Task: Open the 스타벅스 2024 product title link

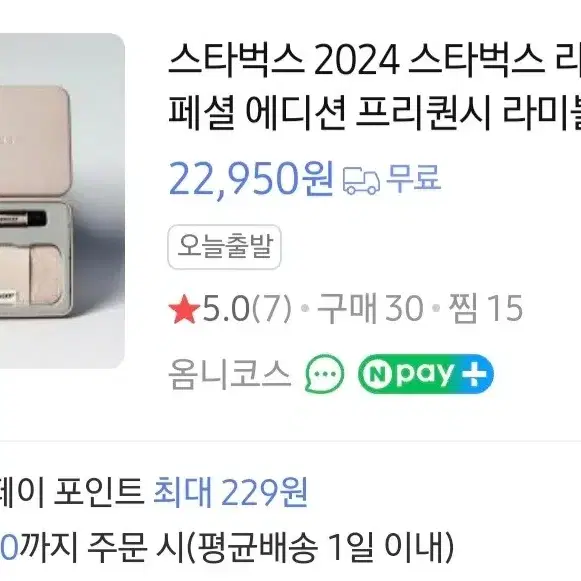Action: 375,86
